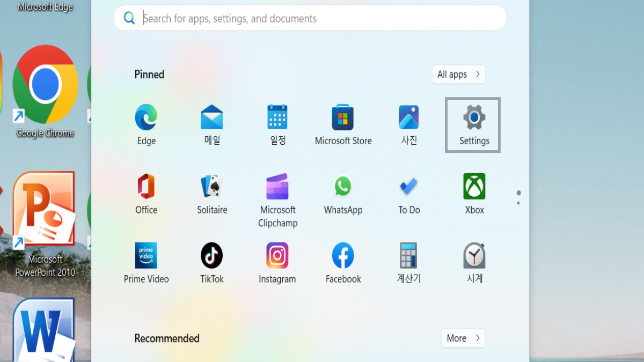
Task: Launch the Office app
Action: (x=146, y=194)
